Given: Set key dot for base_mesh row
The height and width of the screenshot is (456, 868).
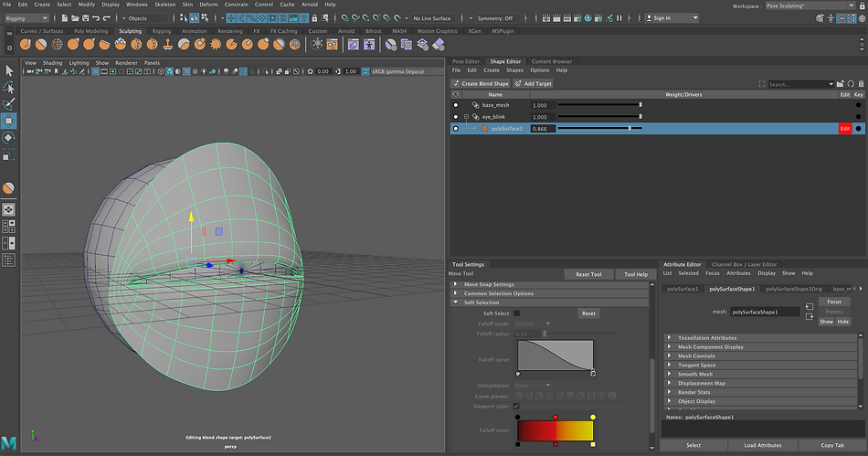Looking at the screenshot, I should pyautogui.click(x=859, y=105).
